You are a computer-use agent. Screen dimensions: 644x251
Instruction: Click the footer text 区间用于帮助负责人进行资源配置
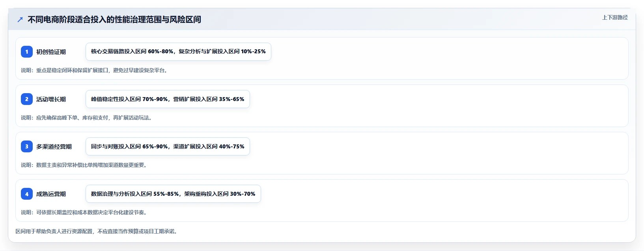click(97, 231)
